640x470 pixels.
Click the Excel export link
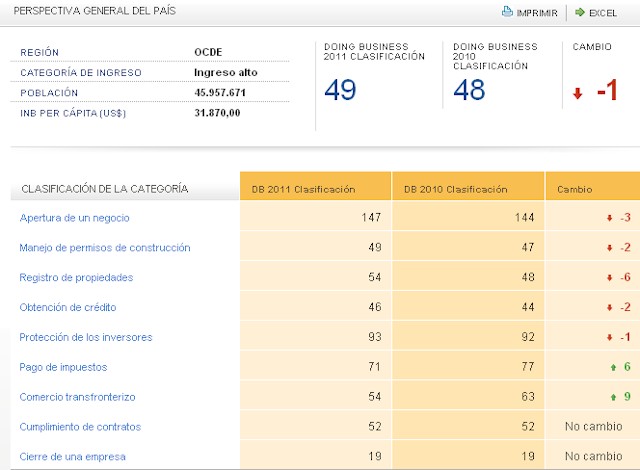(602, 12)
